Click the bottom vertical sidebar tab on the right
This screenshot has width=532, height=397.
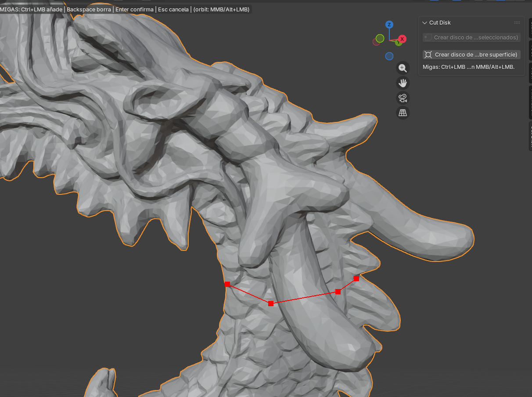click(529, 136)
